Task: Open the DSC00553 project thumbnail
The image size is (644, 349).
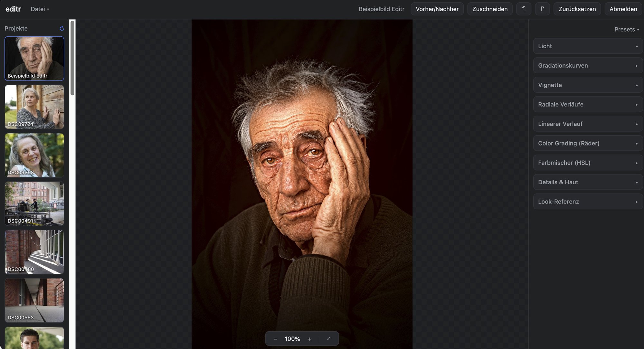Action: (34, 300)
